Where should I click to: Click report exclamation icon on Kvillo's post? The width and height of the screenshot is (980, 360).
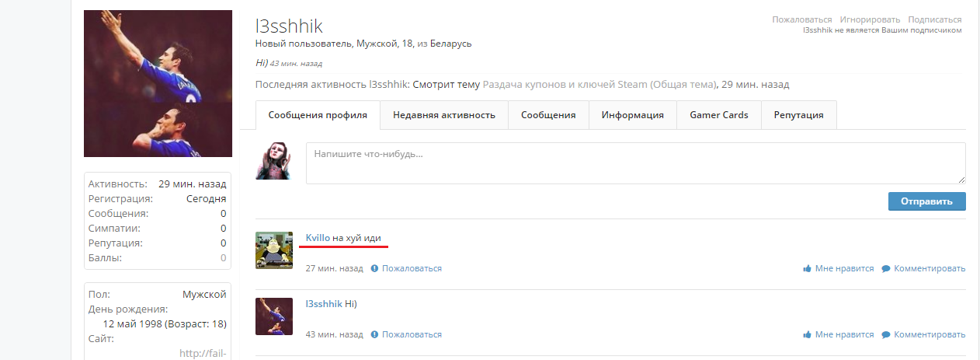click(x=374, y=268)
